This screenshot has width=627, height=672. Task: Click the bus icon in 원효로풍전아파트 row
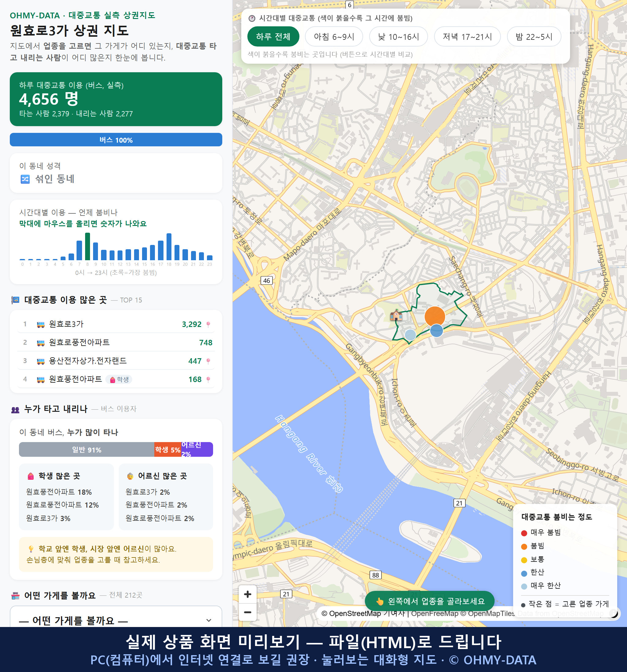[40, 343]
